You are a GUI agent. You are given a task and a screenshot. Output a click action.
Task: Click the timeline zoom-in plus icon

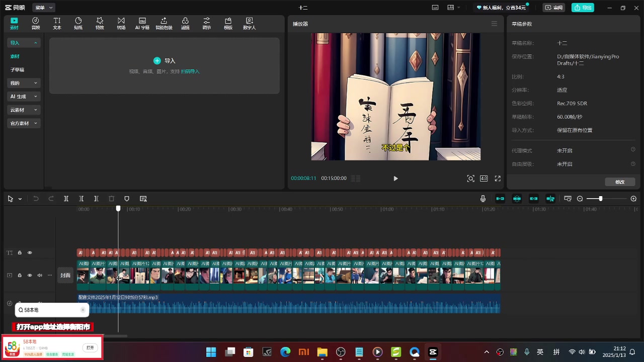coord(633,199)
